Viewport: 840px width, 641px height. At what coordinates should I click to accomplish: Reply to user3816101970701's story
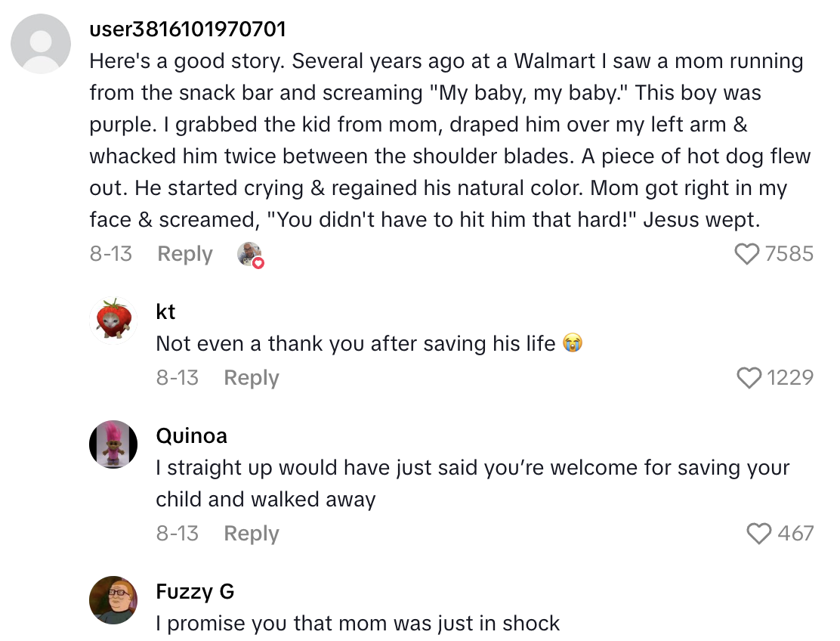[184, 254]
